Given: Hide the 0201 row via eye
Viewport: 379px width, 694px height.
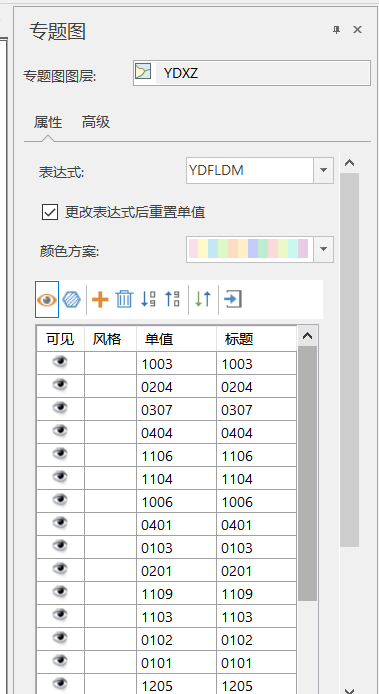Looking at the screenshot, I should pos(60,570).
